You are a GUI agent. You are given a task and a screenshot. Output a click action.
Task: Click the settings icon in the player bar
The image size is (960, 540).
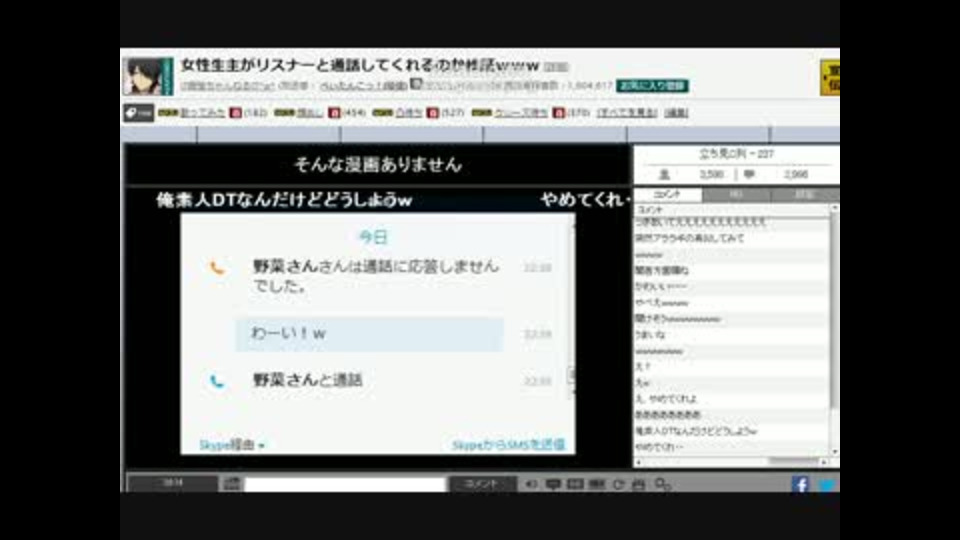662,484
